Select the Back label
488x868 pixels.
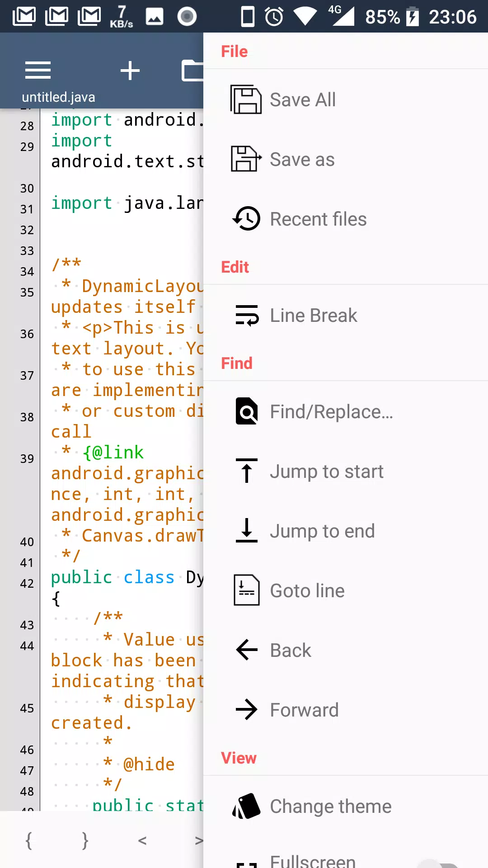coord(291,650)
